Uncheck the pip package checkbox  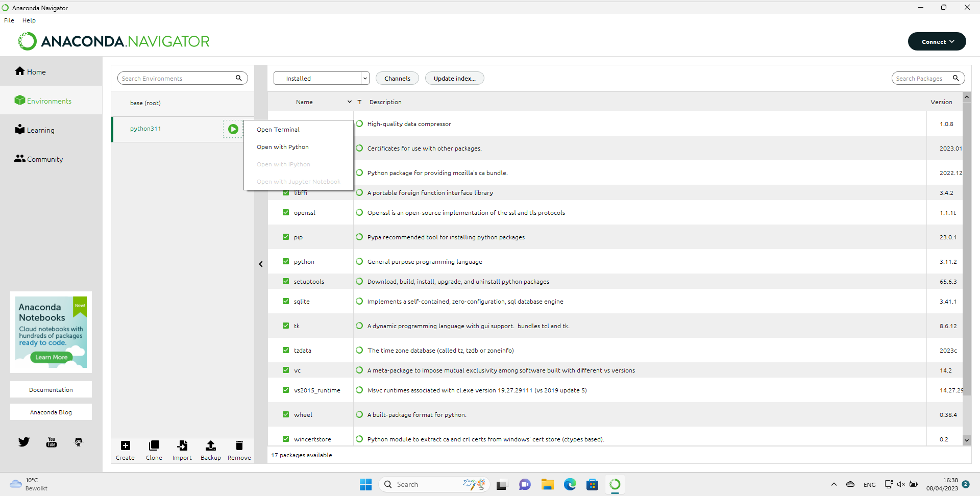point(286,237)
